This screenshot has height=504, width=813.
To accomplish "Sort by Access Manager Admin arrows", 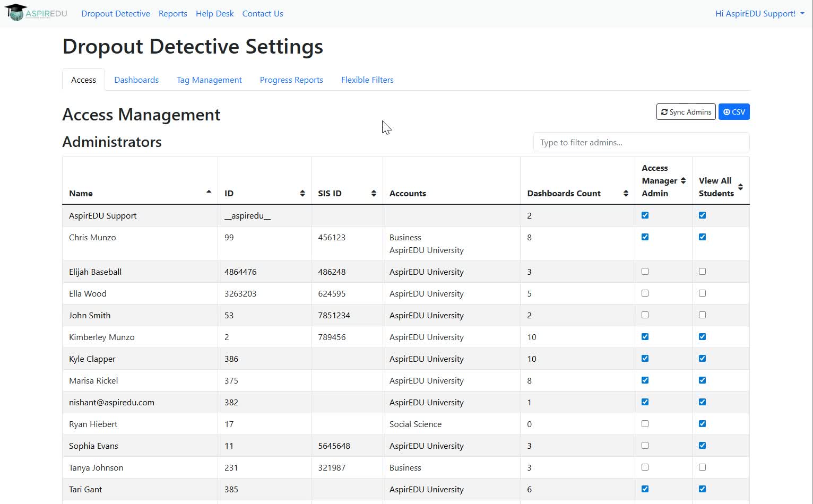I will pyautogui.click(x=683, y=181).
